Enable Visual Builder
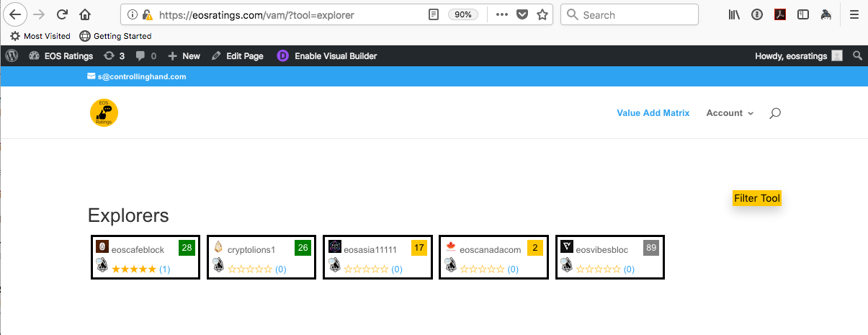 coord(327,55)
